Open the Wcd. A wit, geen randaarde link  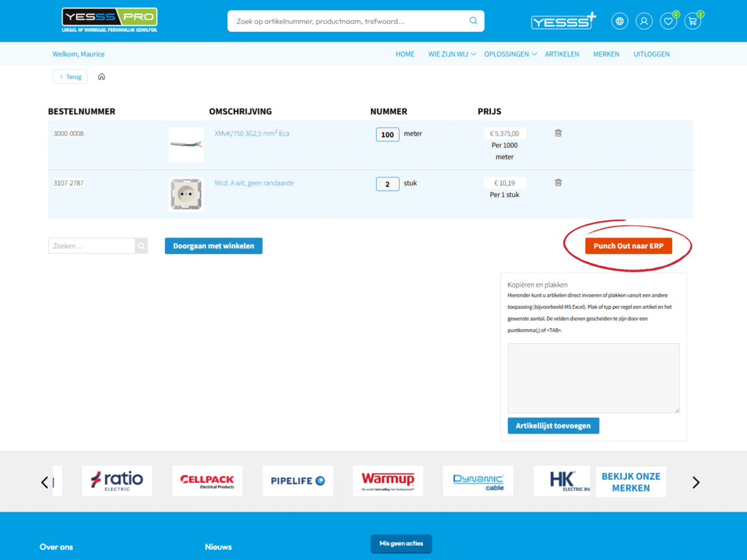pos(254,183)
